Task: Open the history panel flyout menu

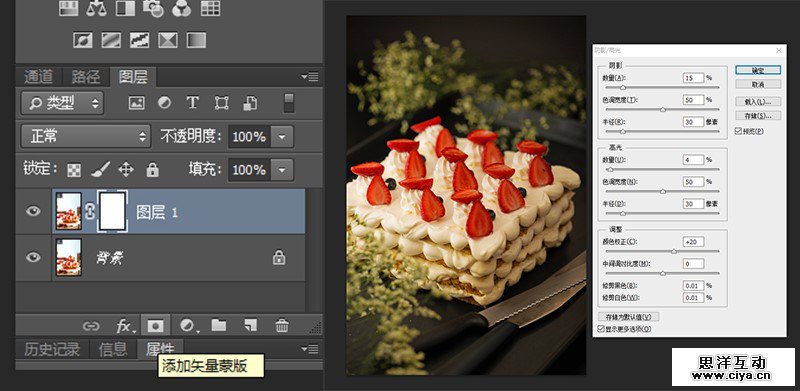Action: pyautogui.click(x=310, y=349)
